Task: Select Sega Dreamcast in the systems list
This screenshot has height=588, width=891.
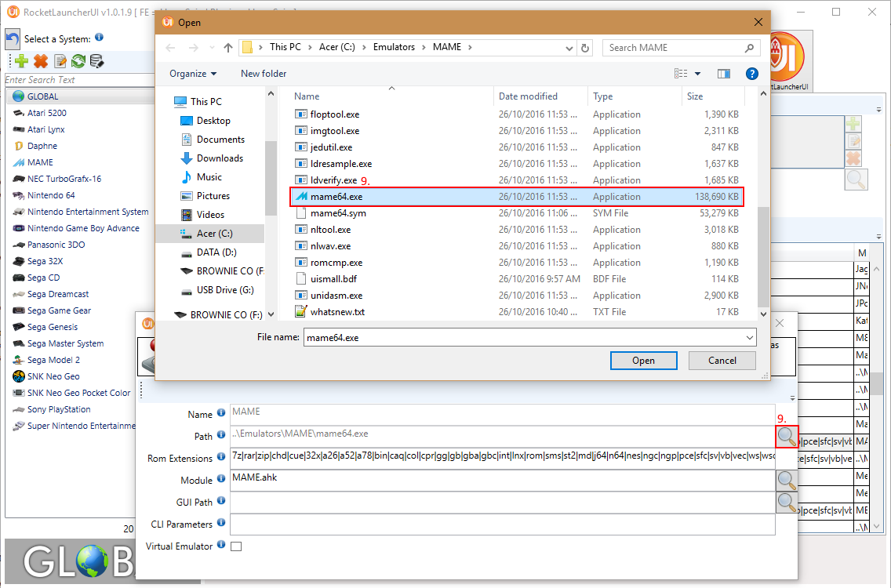Action: pyautogui.click(x=58, y=294)
